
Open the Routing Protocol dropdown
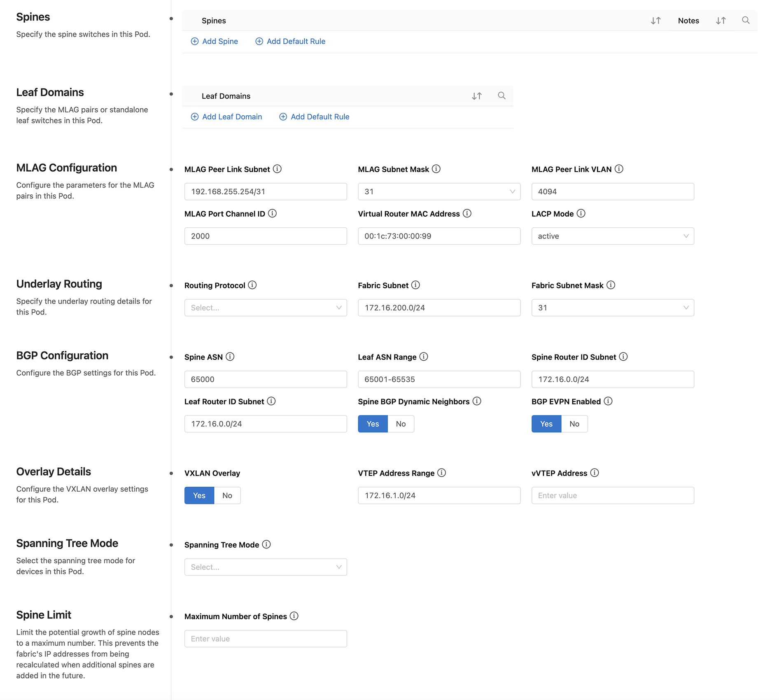pos(266,308)
